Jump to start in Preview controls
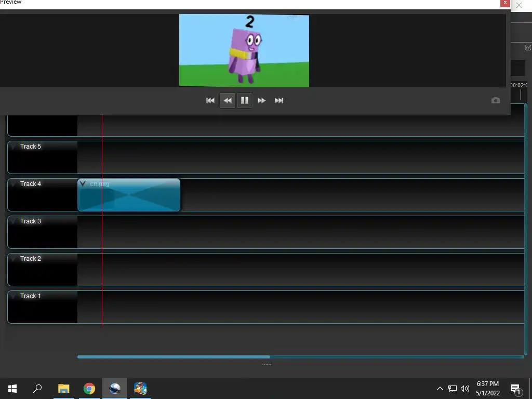 (210, 100)
